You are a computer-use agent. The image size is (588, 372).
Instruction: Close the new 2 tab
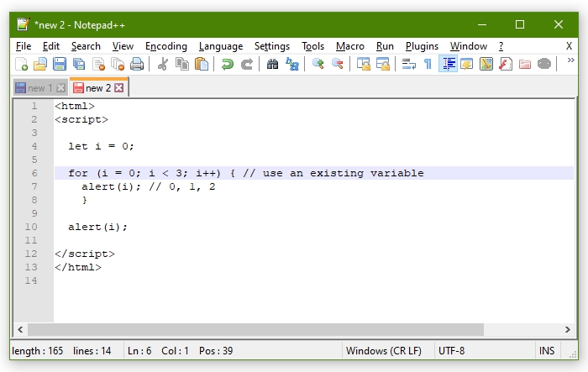(119, 87)
